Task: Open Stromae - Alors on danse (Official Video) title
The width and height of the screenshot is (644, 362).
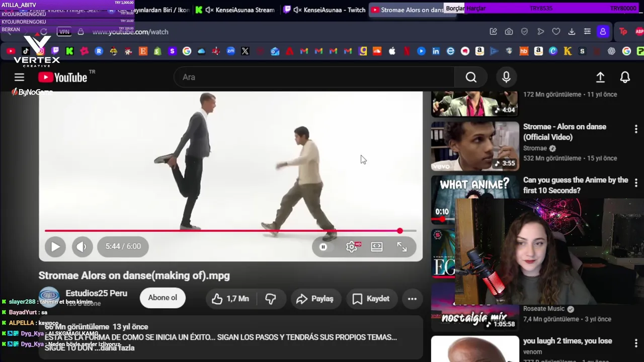Action: (565, 132)
